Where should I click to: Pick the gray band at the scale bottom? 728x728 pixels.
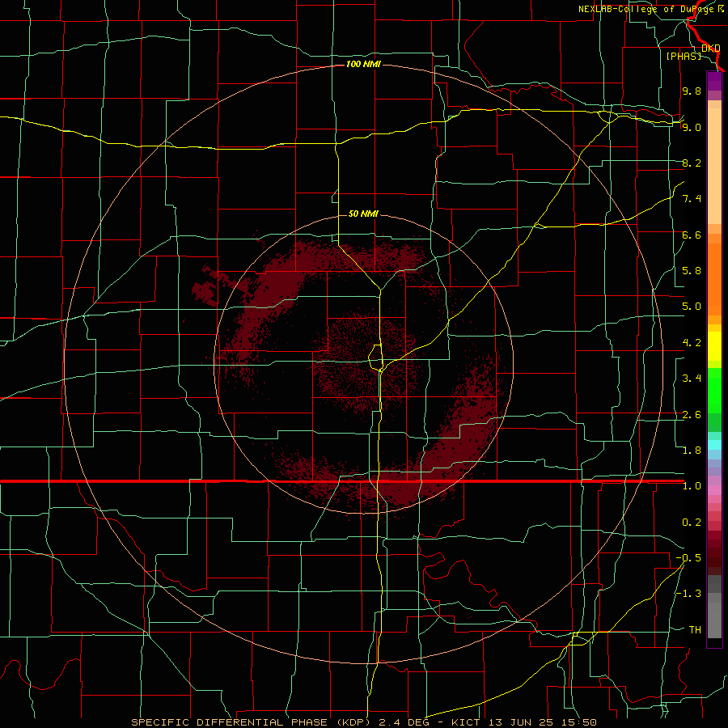click(x=714, y=620)
